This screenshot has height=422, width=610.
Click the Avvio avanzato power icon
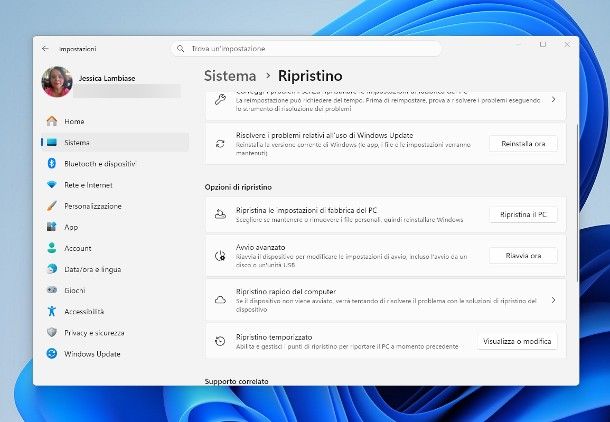click(x=220, y=256)
